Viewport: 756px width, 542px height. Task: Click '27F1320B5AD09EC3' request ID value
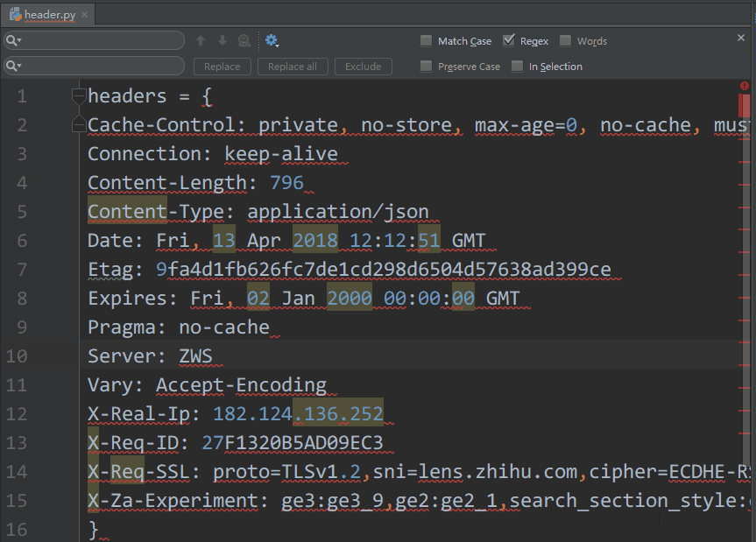[x=293, y=443]
